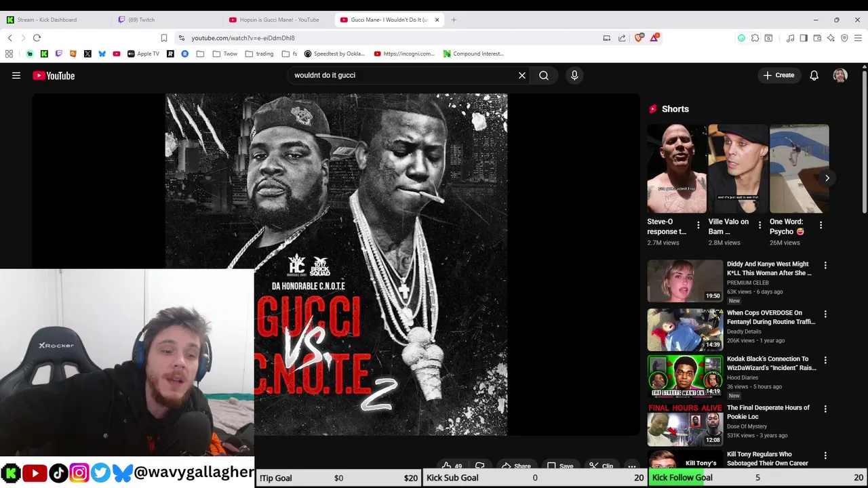Open the menu for 'When Cops OVERDOSE' video
The height and width of the screenshot is (488, 868).
825,314
